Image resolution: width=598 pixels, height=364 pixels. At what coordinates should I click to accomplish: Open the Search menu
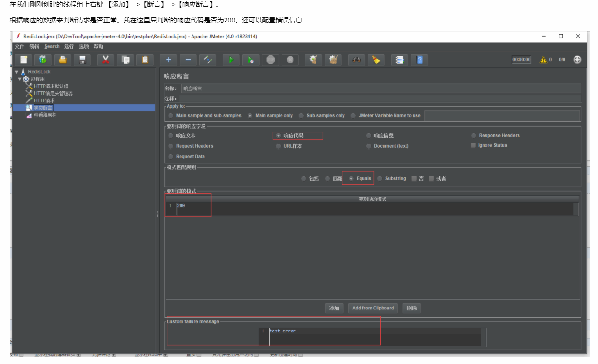(52, 46)
